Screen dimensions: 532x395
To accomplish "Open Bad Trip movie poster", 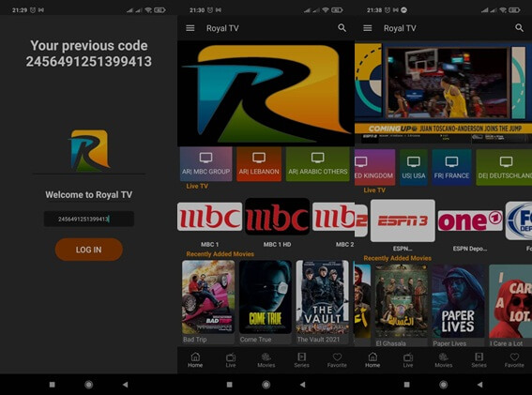I will click(x=208, y=296).
